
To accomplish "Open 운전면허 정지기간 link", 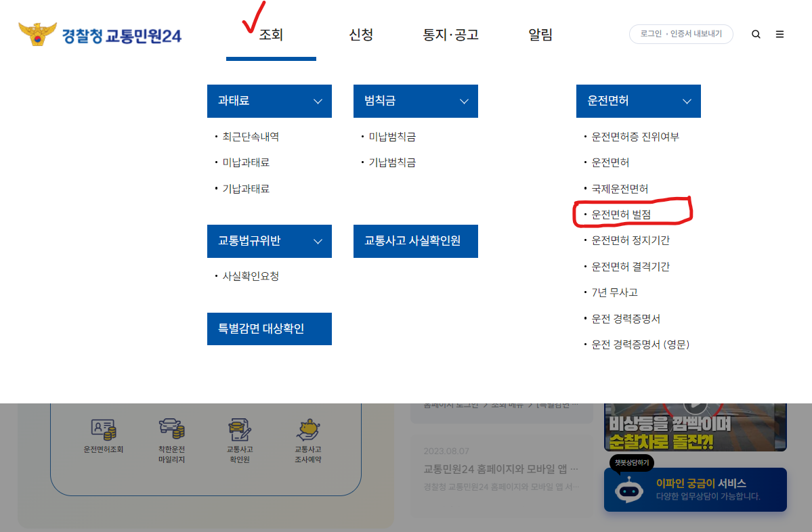I will pos(631,240).
